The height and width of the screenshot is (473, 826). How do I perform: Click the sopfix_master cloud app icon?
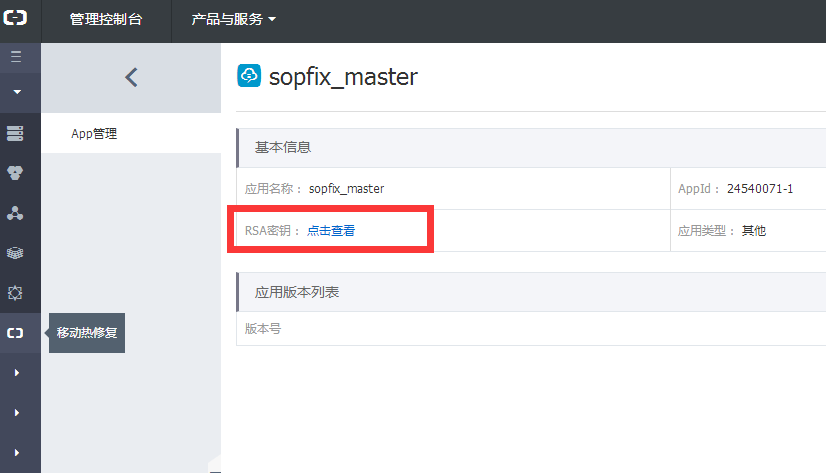click(249, 75)
